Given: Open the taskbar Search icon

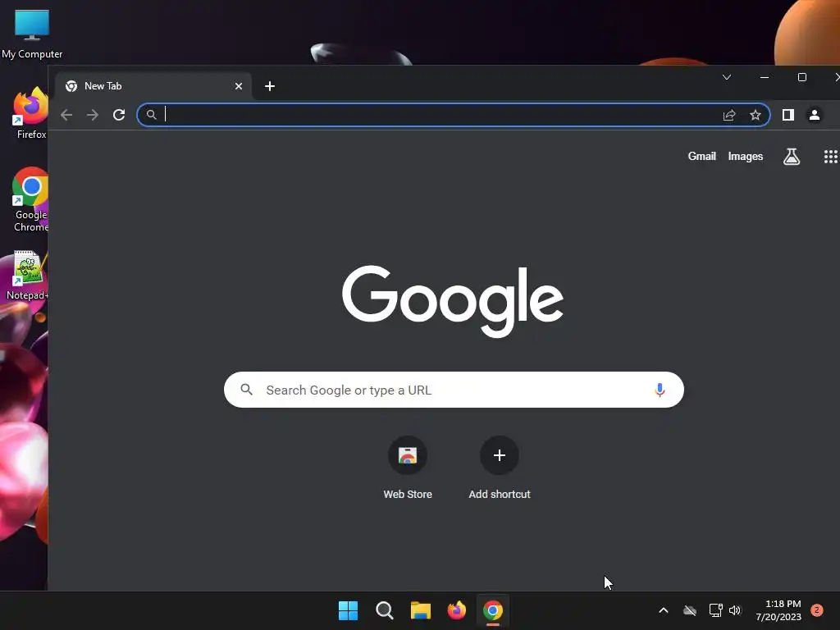Looking at the screenshot, I should tap(385, 610).
